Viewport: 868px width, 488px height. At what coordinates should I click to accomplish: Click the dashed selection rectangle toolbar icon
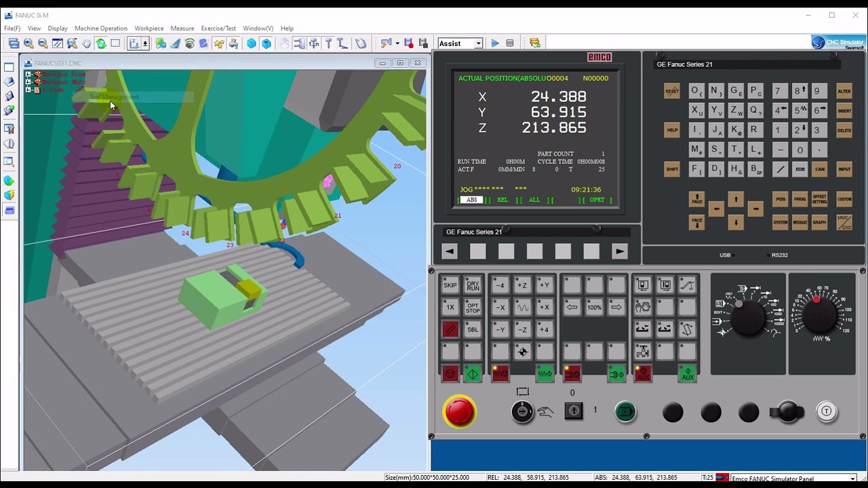(x=115, y=43)
